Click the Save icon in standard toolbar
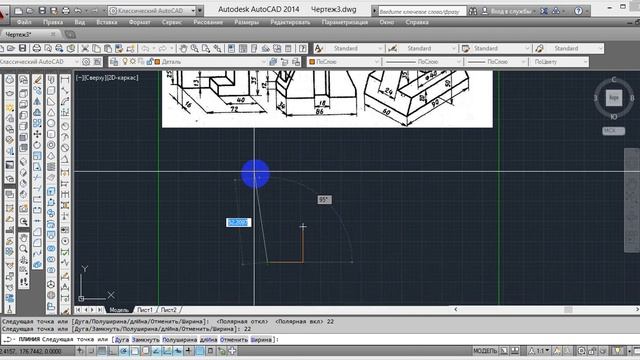Screen dimensions: 640x360 click(x=22, y=49)
